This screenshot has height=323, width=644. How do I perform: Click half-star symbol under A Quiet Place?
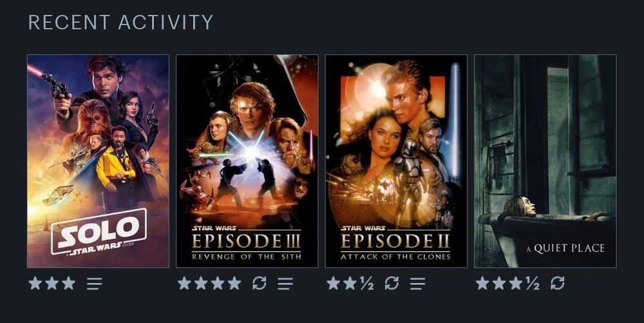tap(533, 283)
